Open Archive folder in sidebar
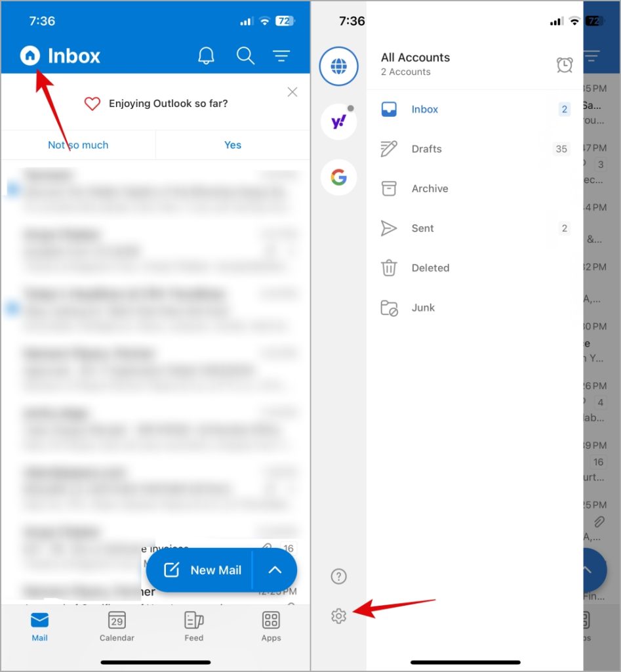The width and height of the screenshot is (621, 672). click(475, 188)
